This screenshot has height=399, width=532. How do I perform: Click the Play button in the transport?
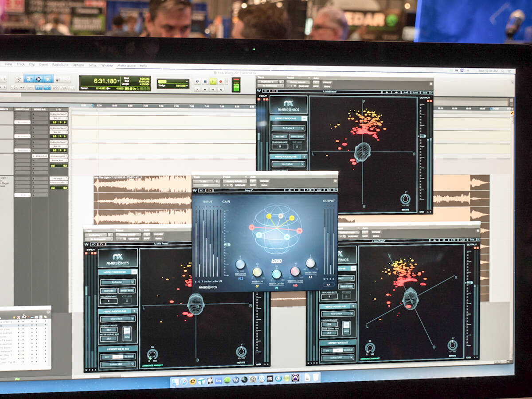(x=213, y=82)
